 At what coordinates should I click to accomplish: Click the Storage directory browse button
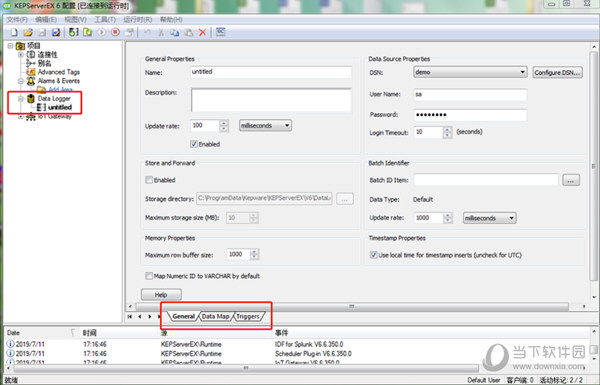click(345, 199)
